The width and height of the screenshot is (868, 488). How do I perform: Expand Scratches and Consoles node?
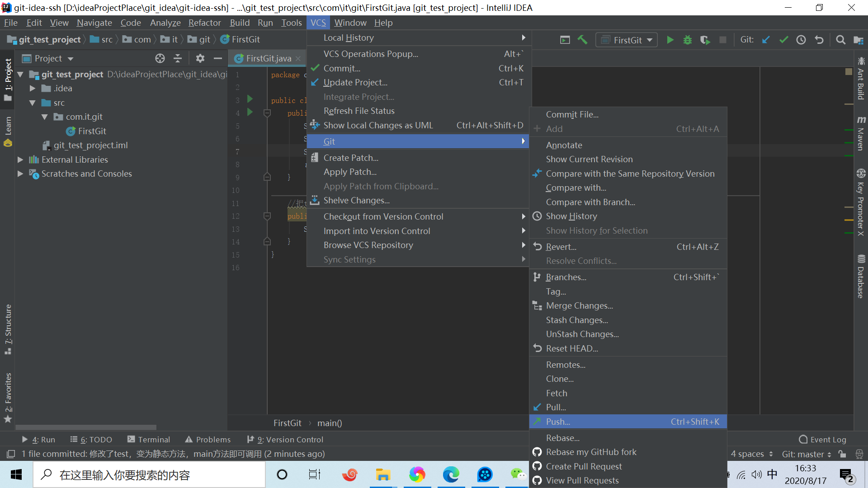[x=20, y=174]
